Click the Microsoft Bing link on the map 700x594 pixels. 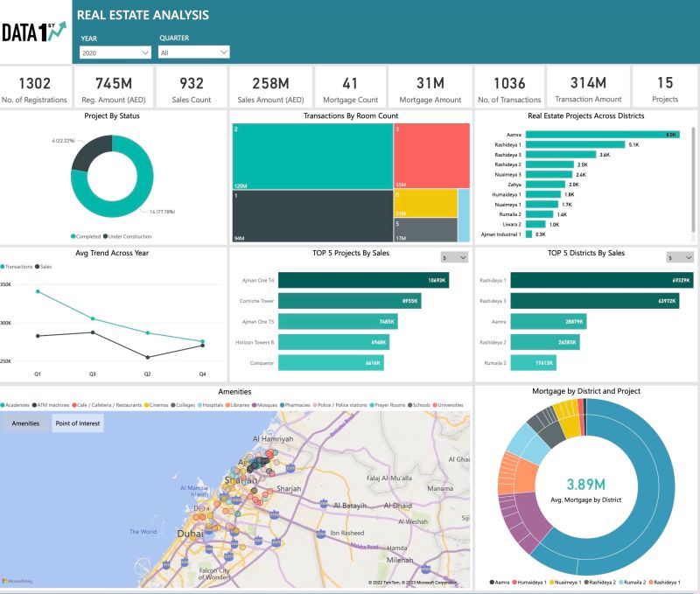[16, 579]
